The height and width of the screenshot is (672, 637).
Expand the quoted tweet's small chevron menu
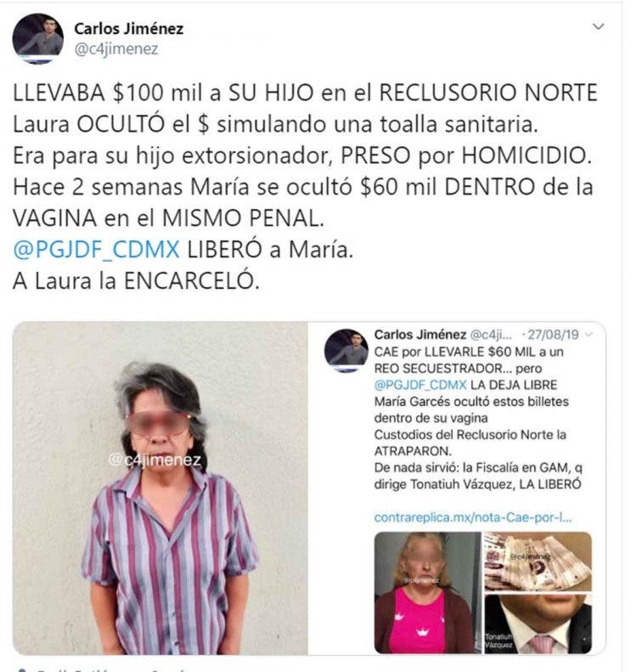coord(589,334)
